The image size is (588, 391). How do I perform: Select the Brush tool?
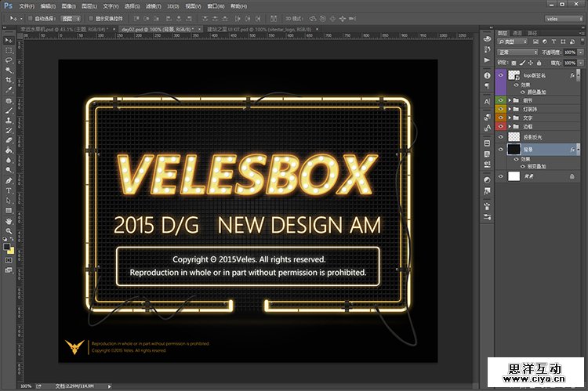point(9,110)
